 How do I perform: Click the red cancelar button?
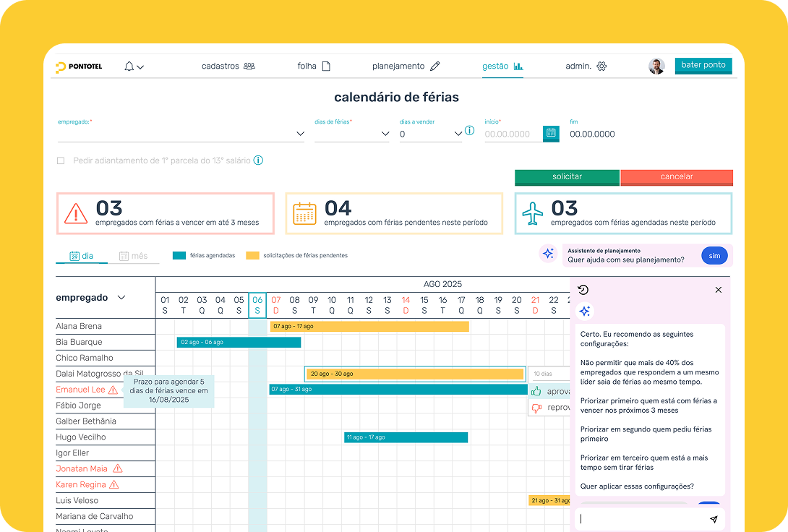coord(676,177)
